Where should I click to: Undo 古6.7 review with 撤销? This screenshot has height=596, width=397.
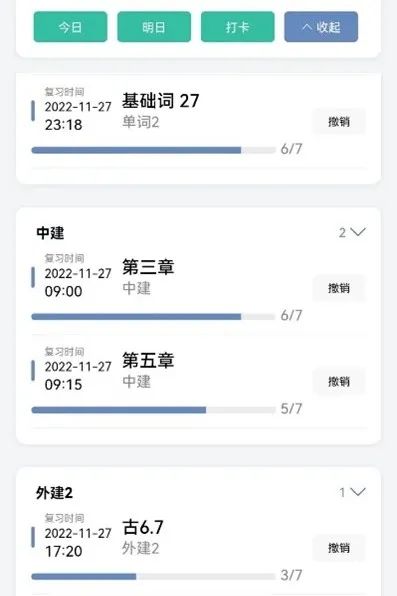[x=339, y=548]
